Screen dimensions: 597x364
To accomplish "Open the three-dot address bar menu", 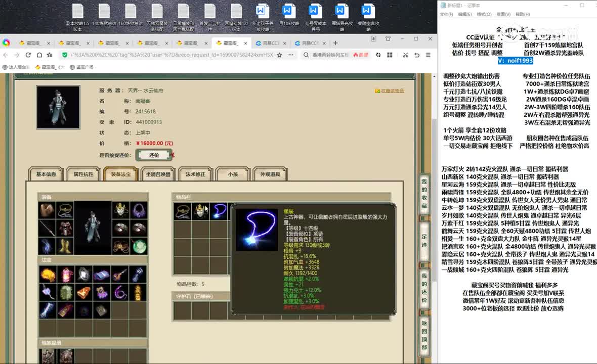I will coord(291,55).
